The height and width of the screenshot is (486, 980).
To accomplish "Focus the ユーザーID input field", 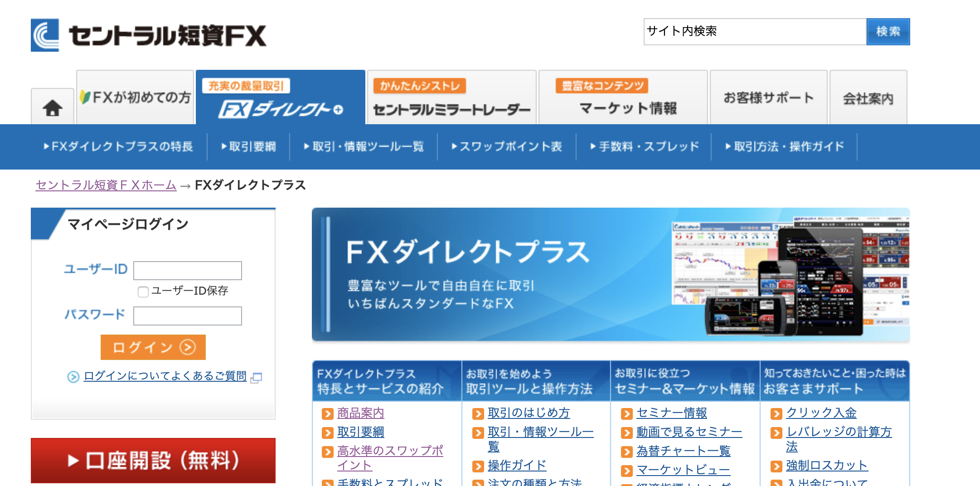I will tap(188, 271).
